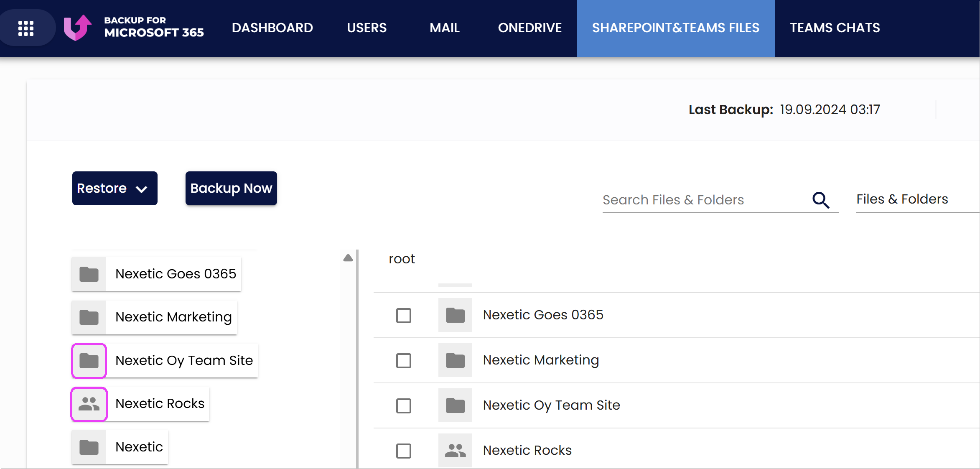Click the search magnifier icon
980x469 pixels.
coord(821,200)
